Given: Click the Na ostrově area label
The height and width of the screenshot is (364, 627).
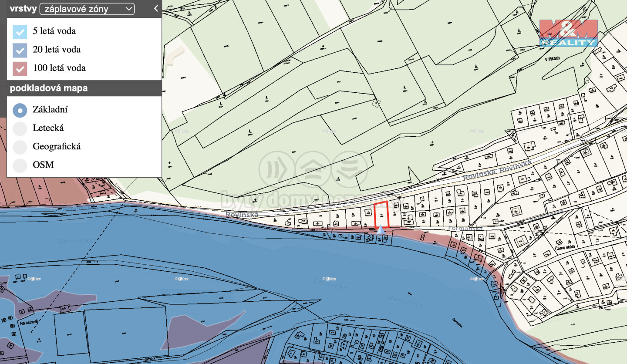Looking at the screenshot, I should 30,323.
